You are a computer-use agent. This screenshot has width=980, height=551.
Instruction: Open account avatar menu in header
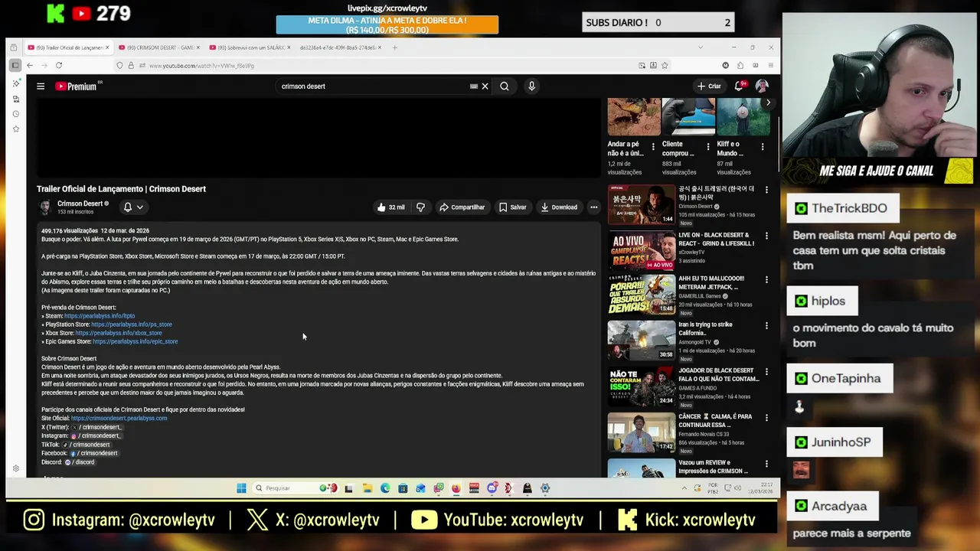point(762,86)
